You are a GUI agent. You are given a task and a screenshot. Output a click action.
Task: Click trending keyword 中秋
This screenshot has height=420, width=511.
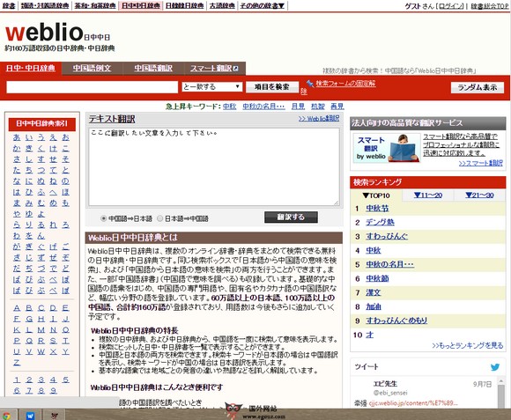pyautogui.click(x=229, y=107)
